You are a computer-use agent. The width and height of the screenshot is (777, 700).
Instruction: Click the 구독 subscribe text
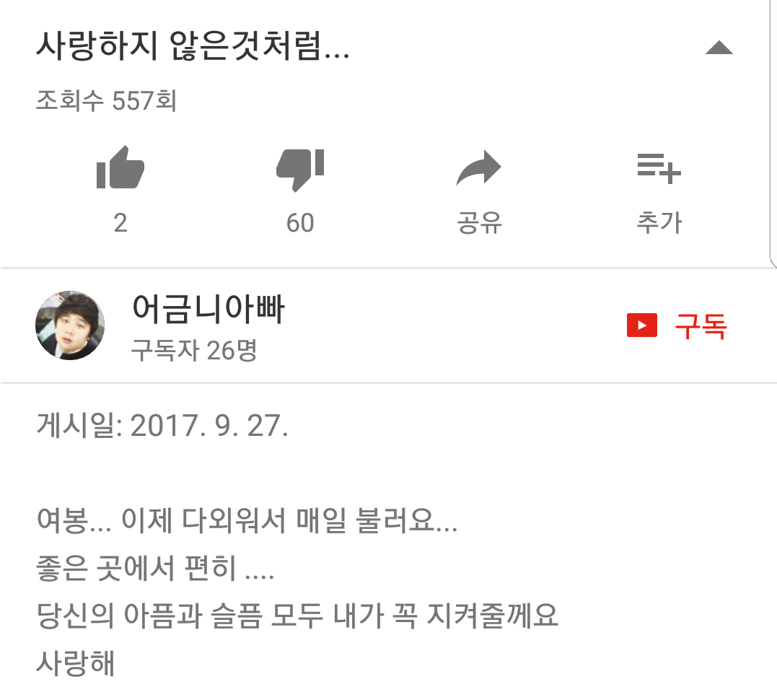point(701,325)
